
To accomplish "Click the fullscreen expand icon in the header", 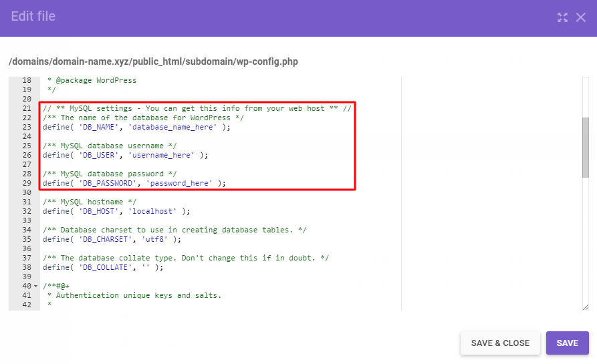I will coord(562,17).
